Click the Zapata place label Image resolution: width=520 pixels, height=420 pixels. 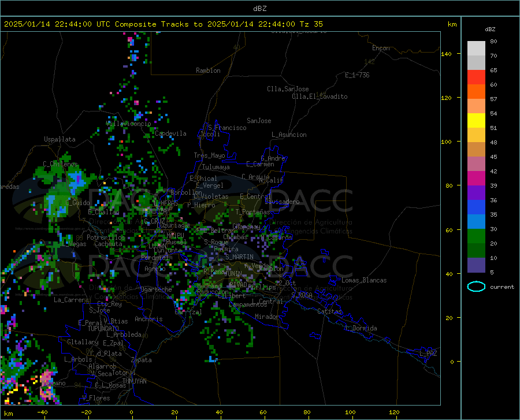click(142, 360)
